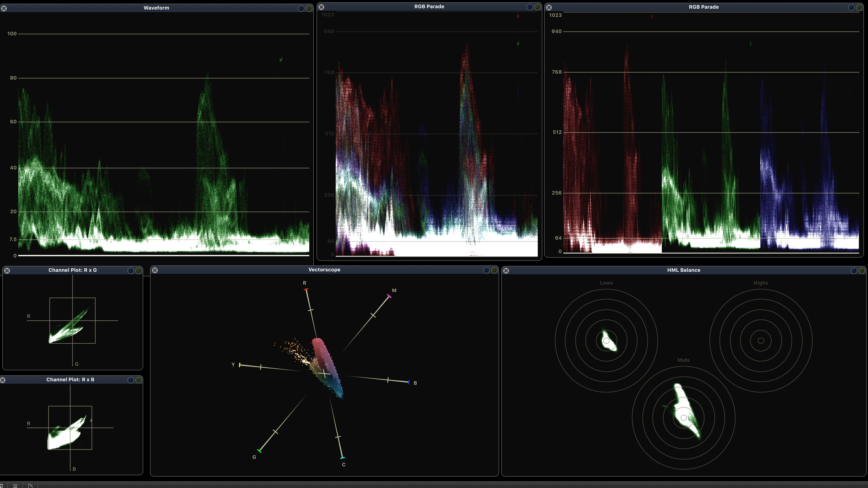The height and width of the screenshot is (488, 868).
Task: Click the HML Balance panel title
Action: click(684, 270)
